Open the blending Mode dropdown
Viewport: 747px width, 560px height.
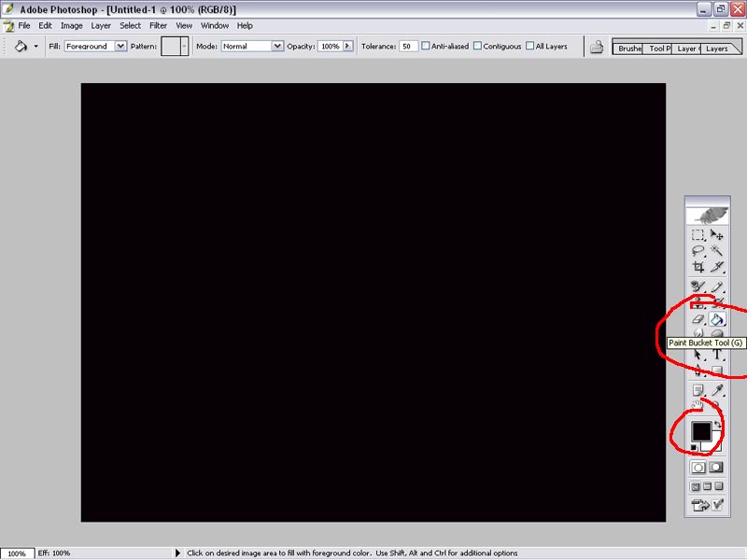click(x=276, y=46)
